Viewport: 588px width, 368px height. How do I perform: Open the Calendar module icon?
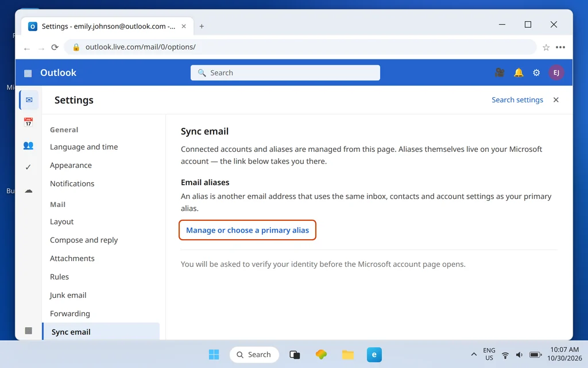coord(29,122)
